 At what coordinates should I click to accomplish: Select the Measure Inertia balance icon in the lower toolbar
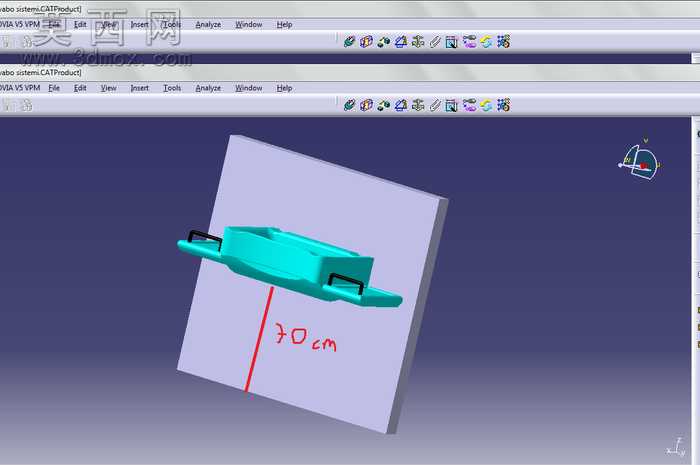point(418,105)
